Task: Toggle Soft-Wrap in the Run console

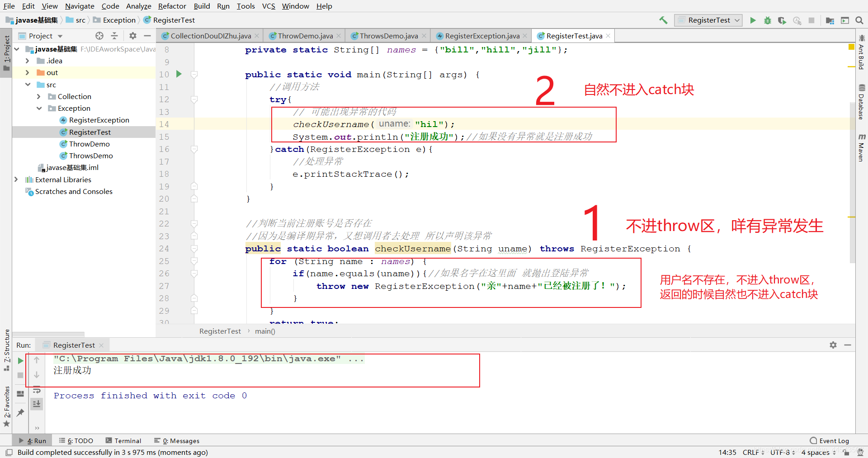Action: pos(37,390)
